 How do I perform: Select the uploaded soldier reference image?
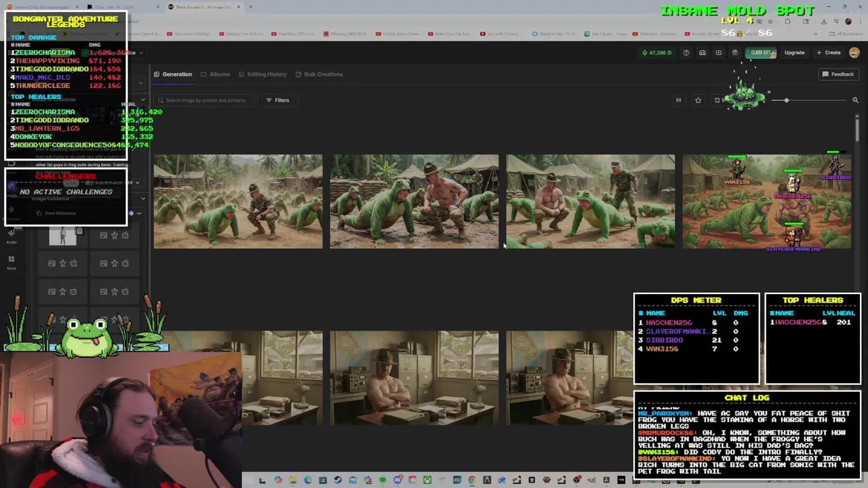tap(63, 236)
